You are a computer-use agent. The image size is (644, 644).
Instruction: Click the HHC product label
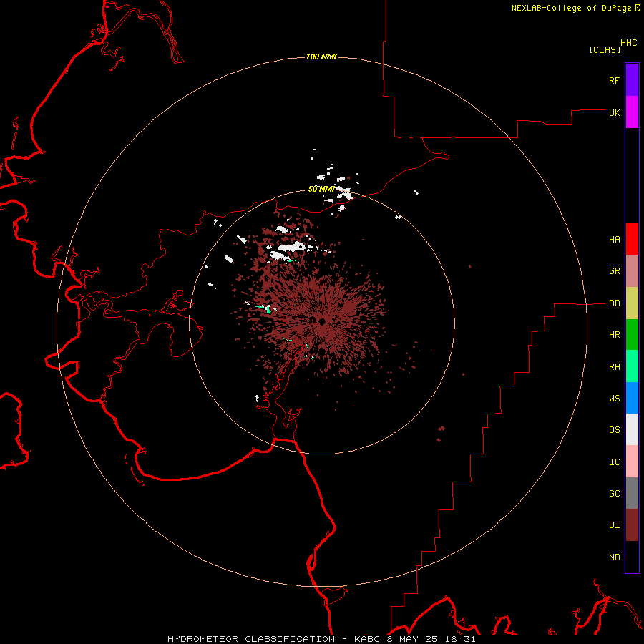point(628,43)
